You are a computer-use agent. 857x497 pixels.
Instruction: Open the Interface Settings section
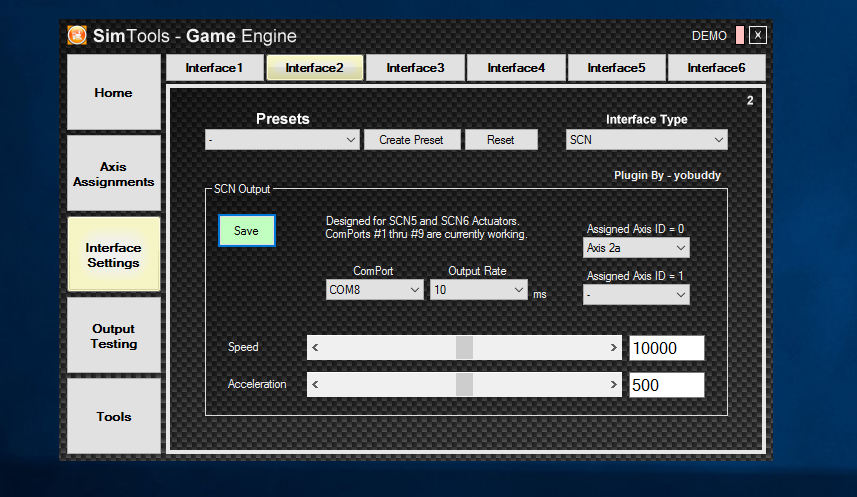tap(114, 255)
